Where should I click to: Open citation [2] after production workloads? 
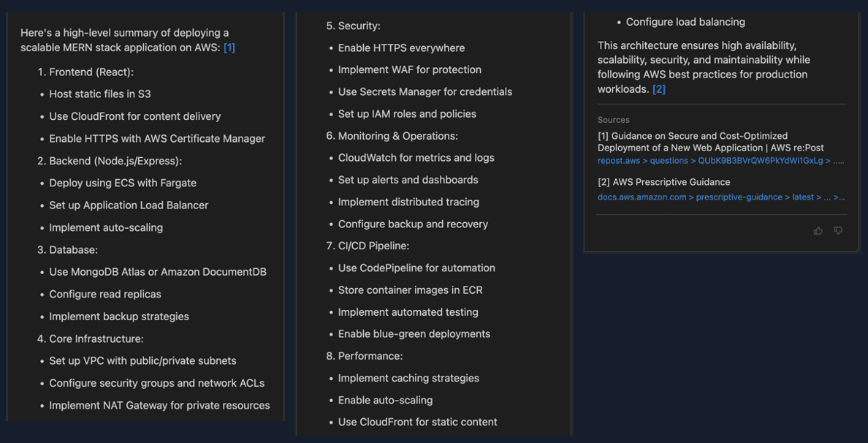point(658,89)
